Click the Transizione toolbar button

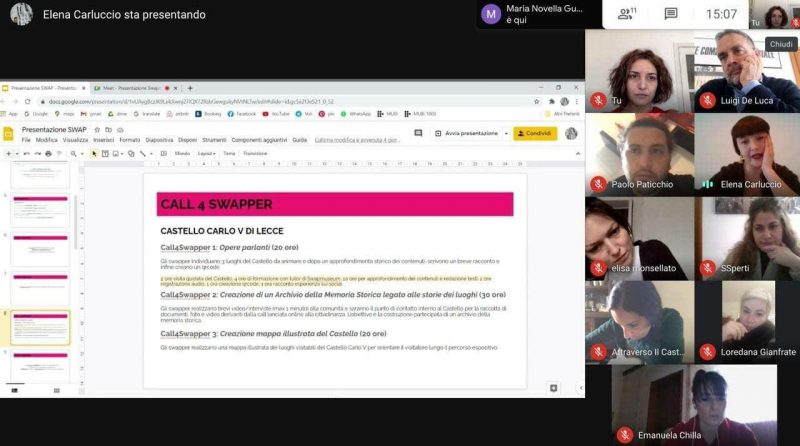pyautogui.click(x=255, y=154)
